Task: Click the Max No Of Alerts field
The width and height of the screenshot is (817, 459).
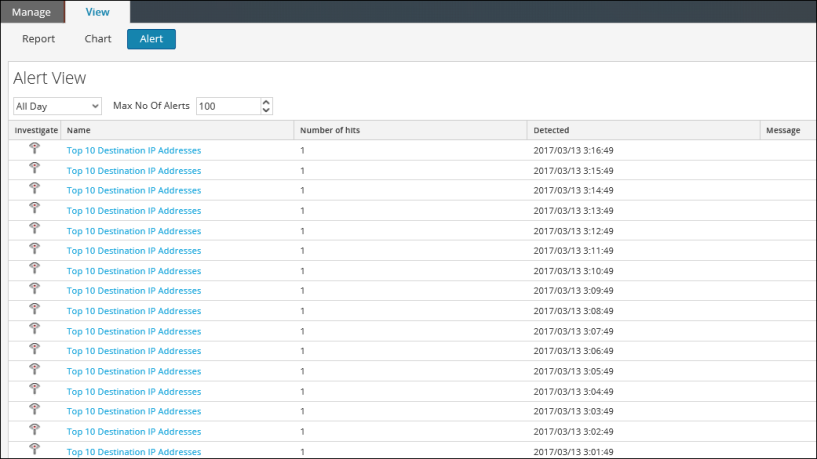Action: [227, 106]
